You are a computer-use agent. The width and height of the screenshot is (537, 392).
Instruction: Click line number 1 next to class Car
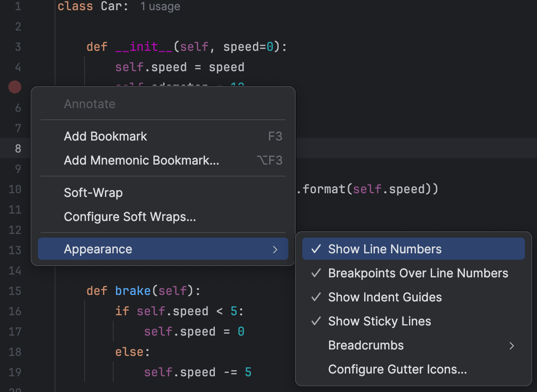(x=17, y=6)
